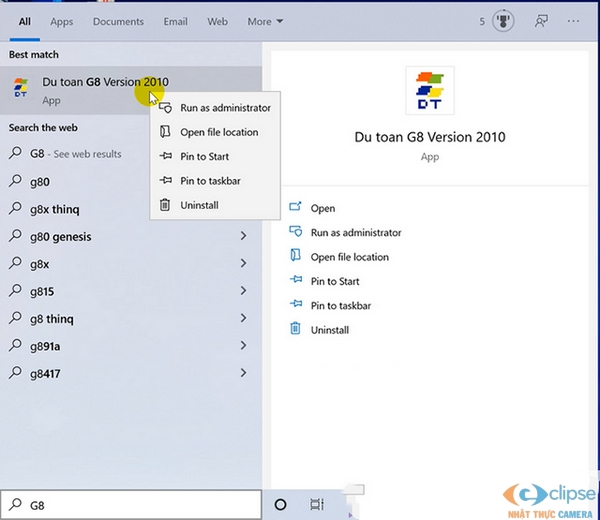600x520 pixels.
Task: Expand the More filter dropdown
Action: pyautogui.click(x=265, y=22)
